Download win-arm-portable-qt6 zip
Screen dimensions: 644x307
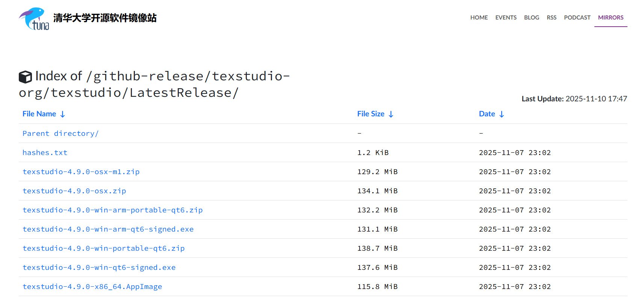pyautogui.click(x=112, y=210)
